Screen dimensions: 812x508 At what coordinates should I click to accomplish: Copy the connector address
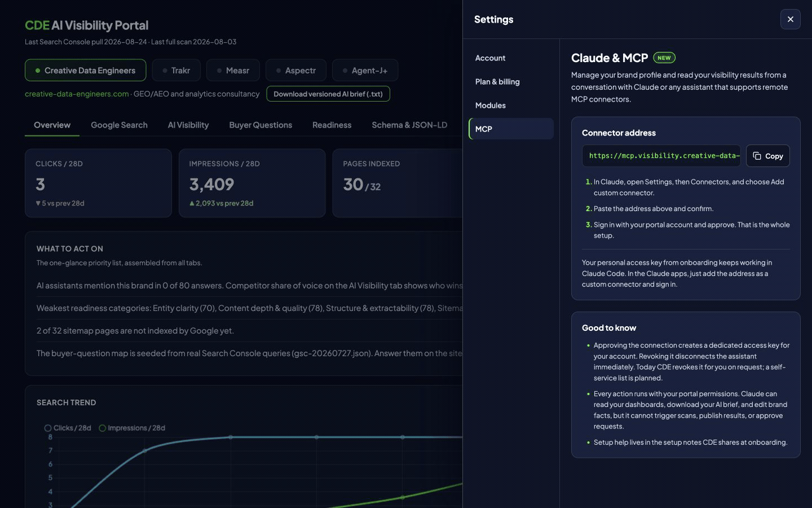(x=767, y=156)
